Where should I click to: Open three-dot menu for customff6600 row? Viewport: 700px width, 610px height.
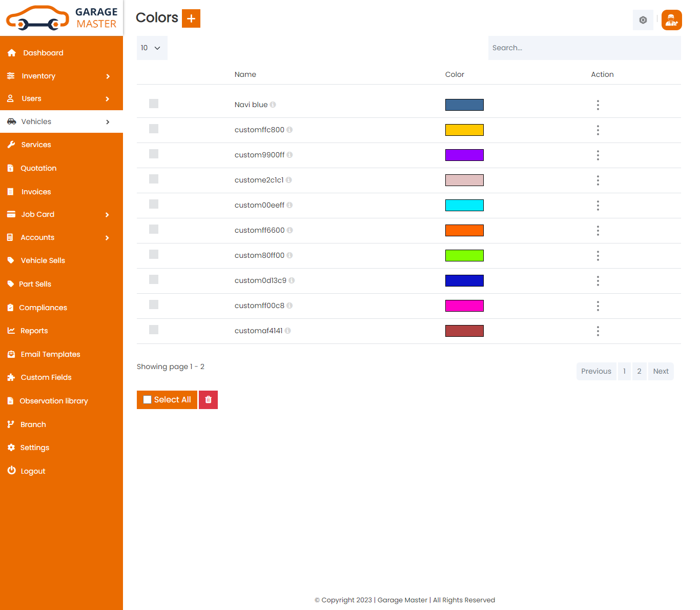pyautogui.click(x=598, y=231)
